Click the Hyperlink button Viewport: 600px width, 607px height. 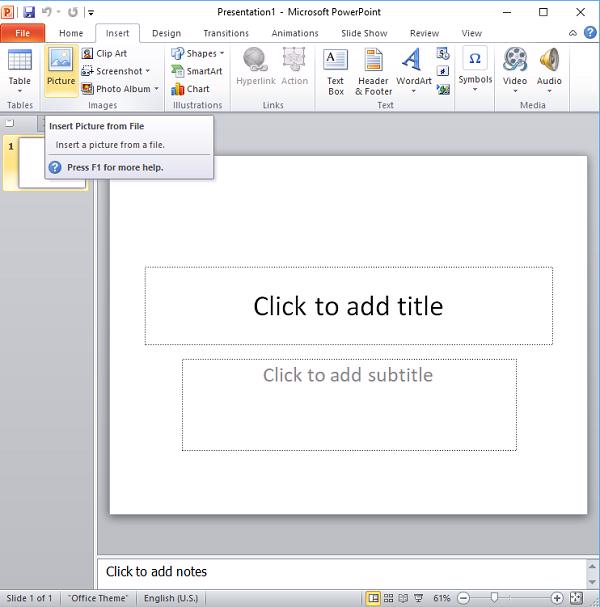[x=255, y=67]
